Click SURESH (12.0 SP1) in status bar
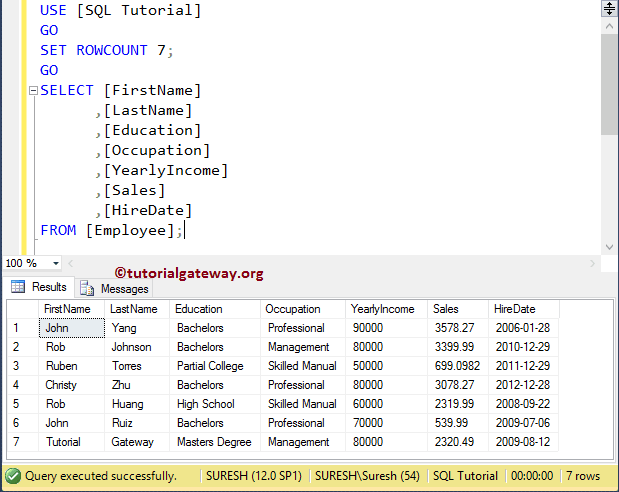The height and width of the screenshot is (492, 619). tap(254, 476)
